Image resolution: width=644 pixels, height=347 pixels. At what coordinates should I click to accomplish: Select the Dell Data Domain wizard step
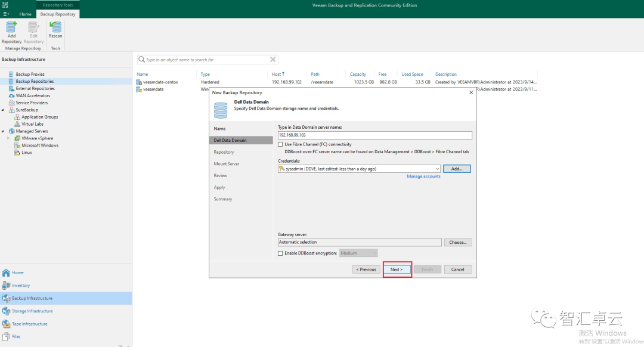click(x=241, y=140)
